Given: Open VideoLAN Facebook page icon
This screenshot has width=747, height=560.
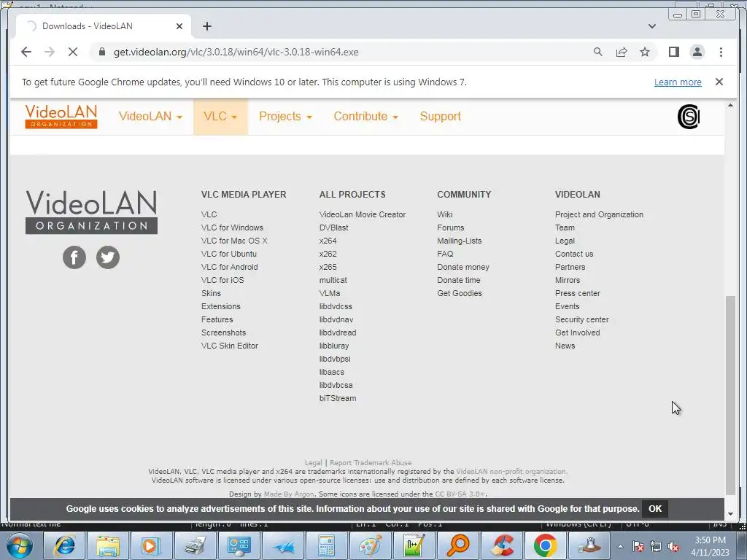Looking at the screenshot, I should click(x=74, y=257).
